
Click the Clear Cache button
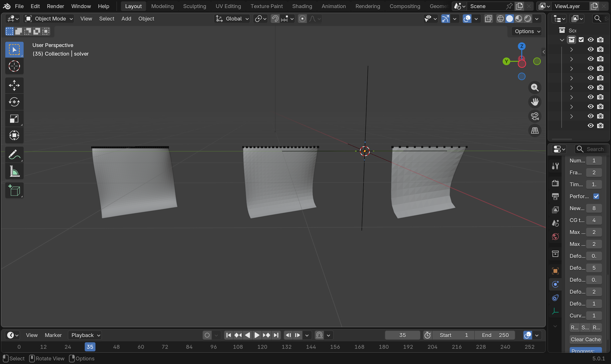[x=585, y=339]
